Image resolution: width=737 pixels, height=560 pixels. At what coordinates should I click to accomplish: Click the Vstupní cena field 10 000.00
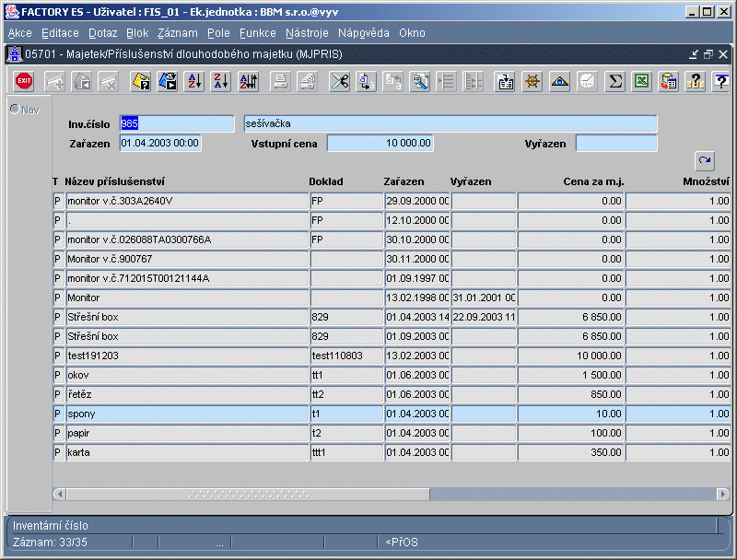click(380, 143)
